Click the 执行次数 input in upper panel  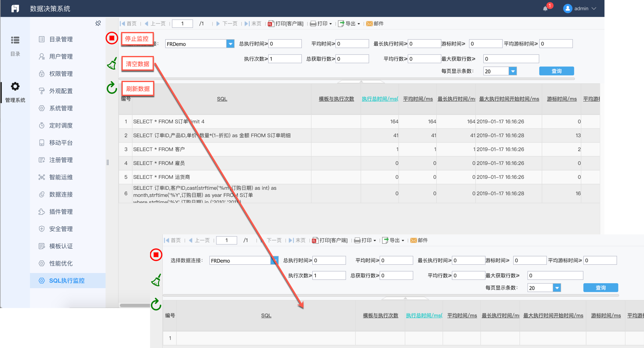tap(285, 59)
